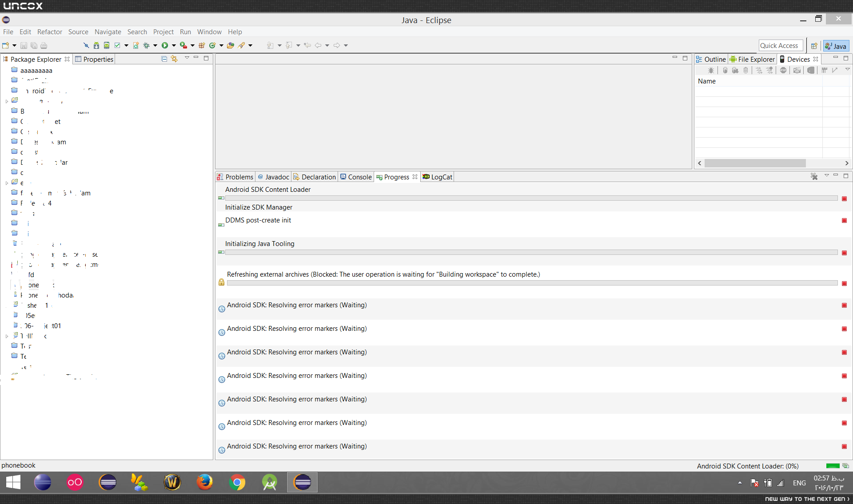Open the Android Virtual Device Manager icon

pos(107,45)
